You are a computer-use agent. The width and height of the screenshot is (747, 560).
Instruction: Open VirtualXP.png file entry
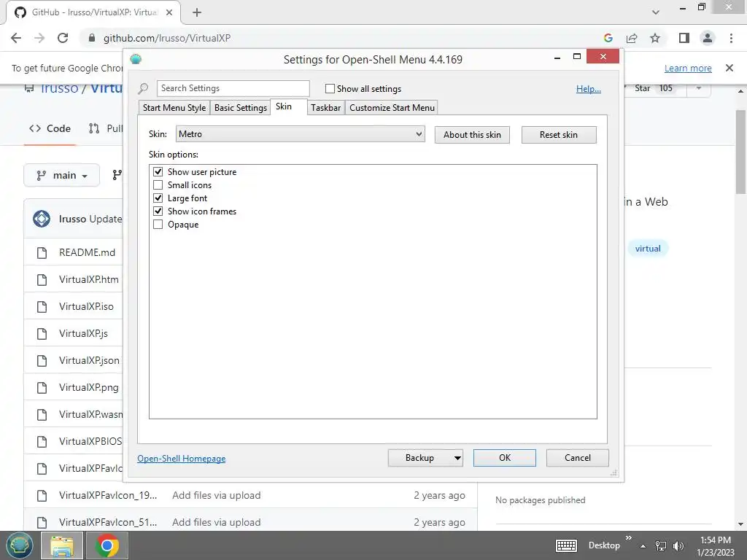tap(88, 387)
